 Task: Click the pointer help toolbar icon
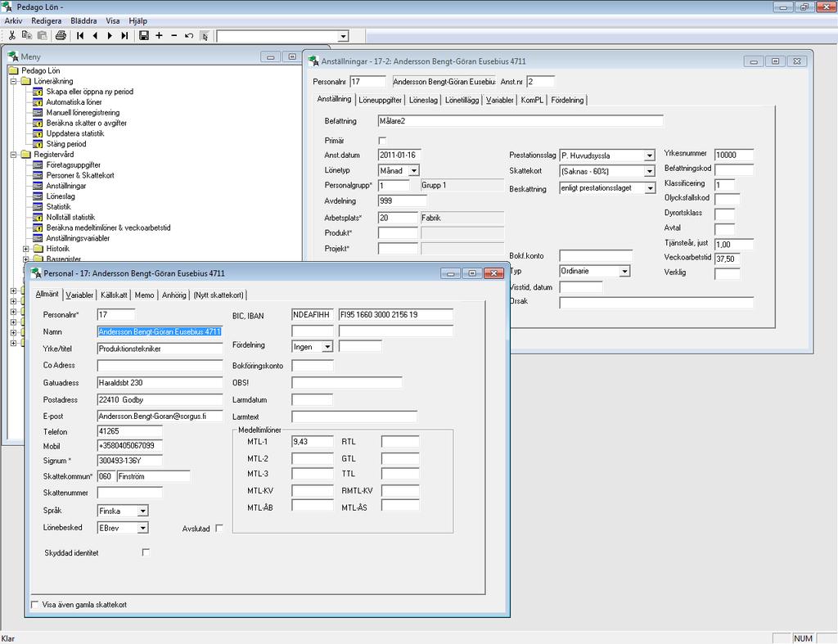coord(204,36)
